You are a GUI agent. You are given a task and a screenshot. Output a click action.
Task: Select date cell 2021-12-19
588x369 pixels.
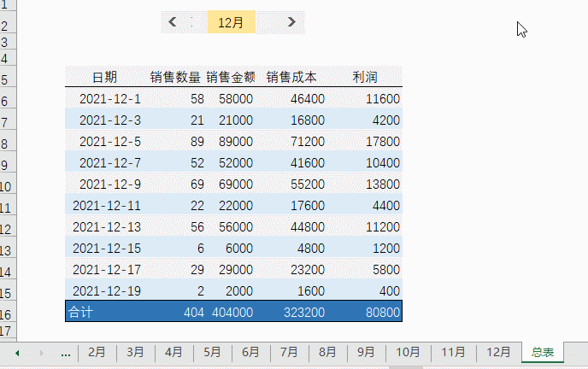[107, 291]
